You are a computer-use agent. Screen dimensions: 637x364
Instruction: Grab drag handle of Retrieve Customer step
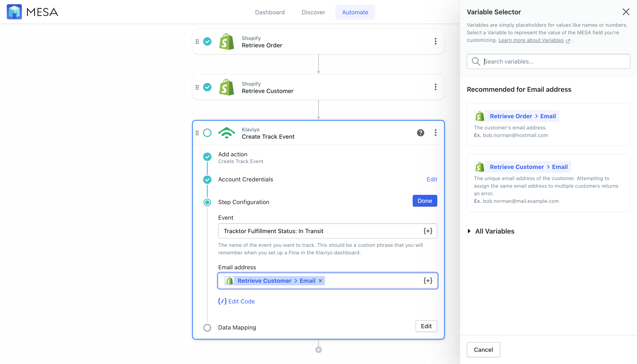[197, 87]
